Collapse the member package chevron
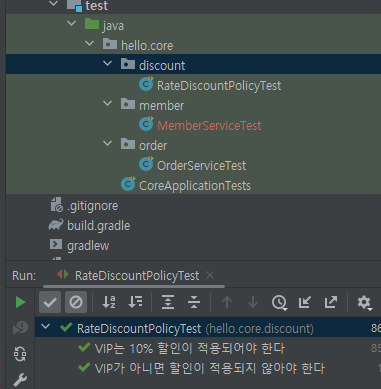The height and width of the screenshot is (389, 381). 107,104
